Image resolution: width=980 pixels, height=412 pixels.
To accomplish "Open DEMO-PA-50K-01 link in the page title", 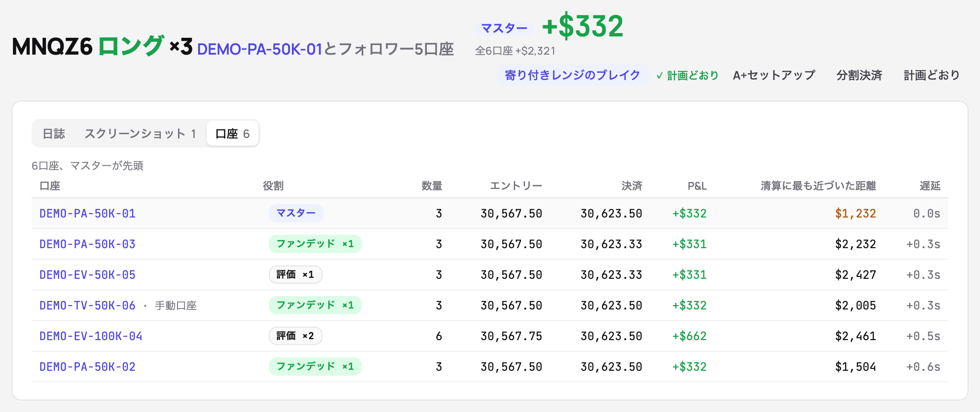I will tap(260, 49).
